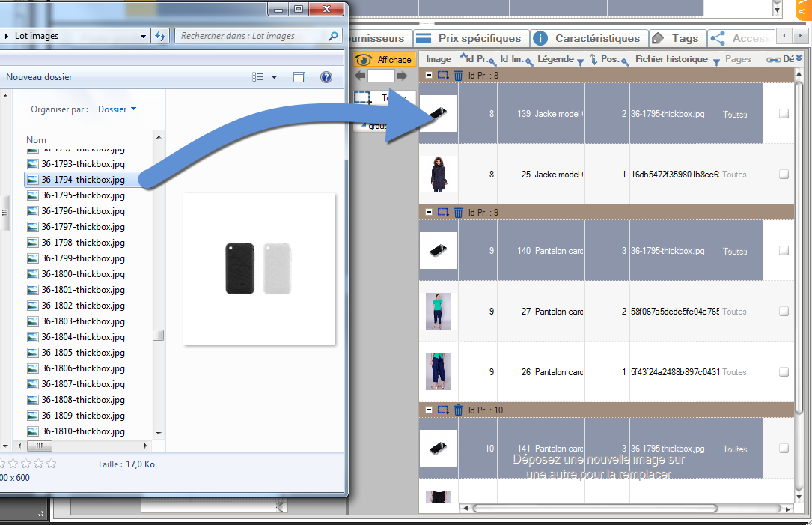Click the right arrow beside the Affichage number field
Viewport: 812px width, 525px height.
[x=402, y=76]
